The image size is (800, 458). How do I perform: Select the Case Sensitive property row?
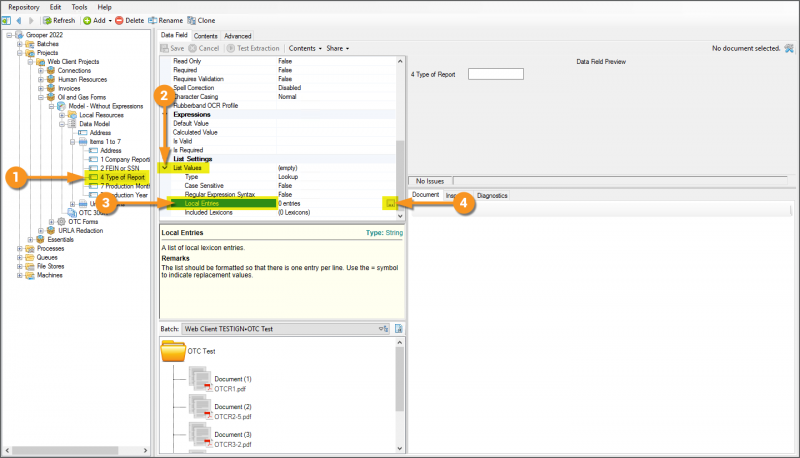point(278,186)
